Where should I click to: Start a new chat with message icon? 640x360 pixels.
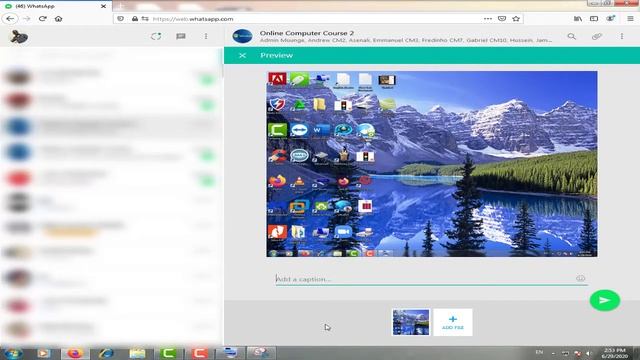click(181, 36)
